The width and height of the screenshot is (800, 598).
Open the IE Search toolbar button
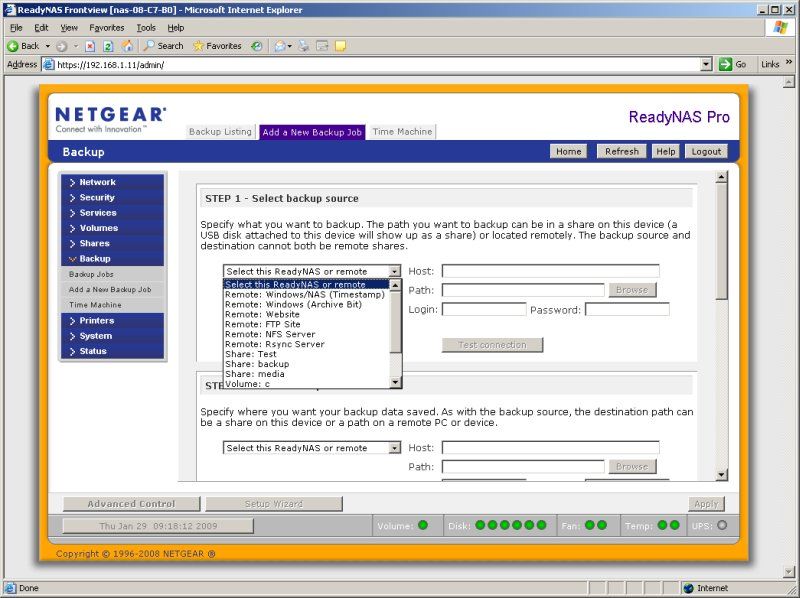pos(163,46)
